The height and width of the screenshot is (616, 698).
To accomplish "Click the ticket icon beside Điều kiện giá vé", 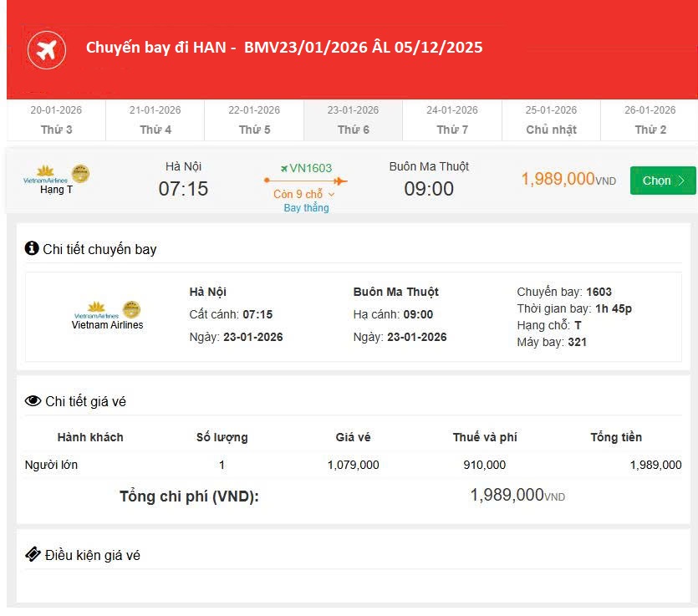I will tap(33, 554).
